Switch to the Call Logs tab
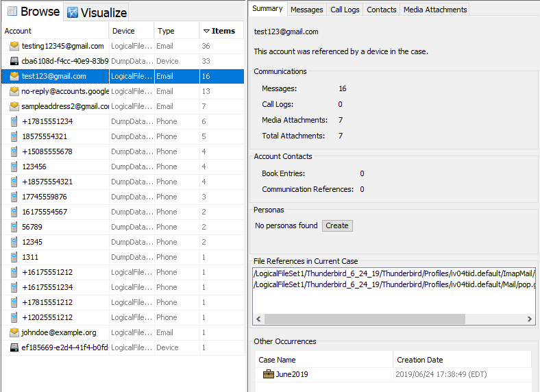 click(344, 10)
